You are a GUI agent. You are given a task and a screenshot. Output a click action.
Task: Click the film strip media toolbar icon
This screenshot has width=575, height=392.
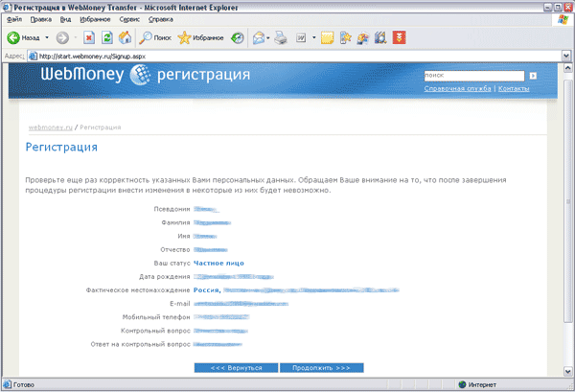(380, 37)
